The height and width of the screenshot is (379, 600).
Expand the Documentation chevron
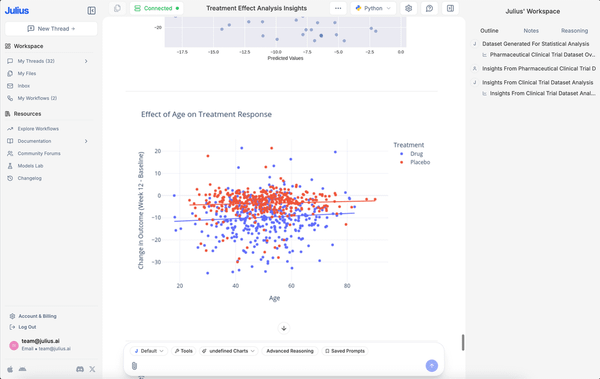[x=86, y=141]
